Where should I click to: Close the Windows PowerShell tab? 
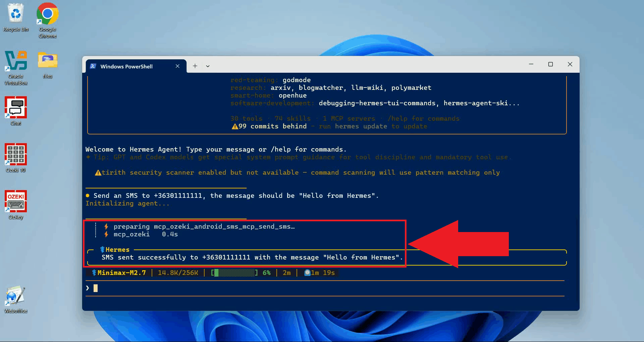coord(177,66)
